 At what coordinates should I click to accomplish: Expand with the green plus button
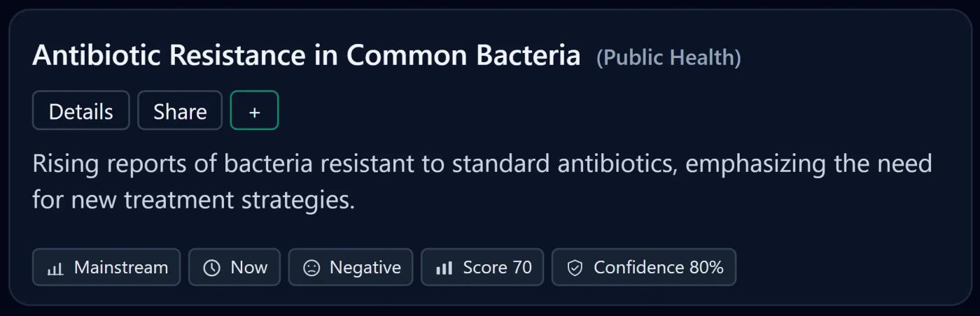(255, 110)
